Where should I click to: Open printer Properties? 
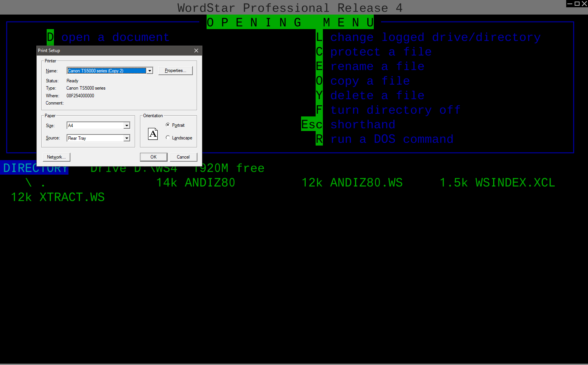pyautogui.click(x=175, y=70)
